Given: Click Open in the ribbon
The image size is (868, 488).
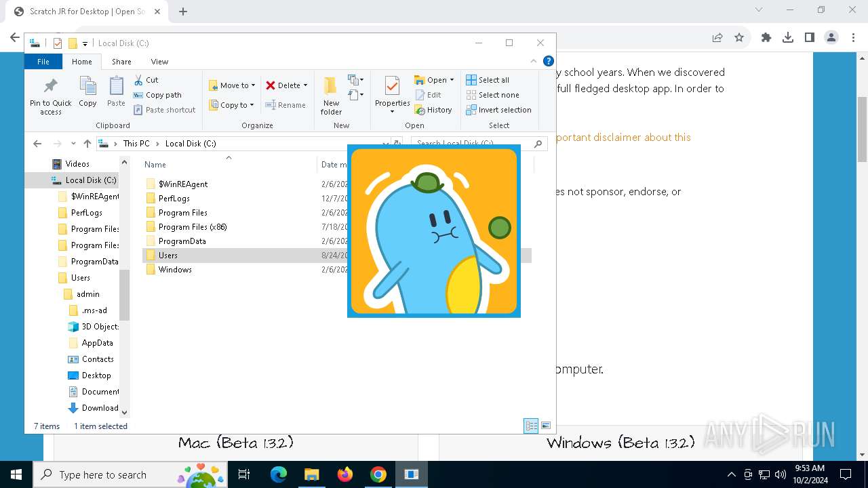Looking at the screenshot, I should [430, 80].
